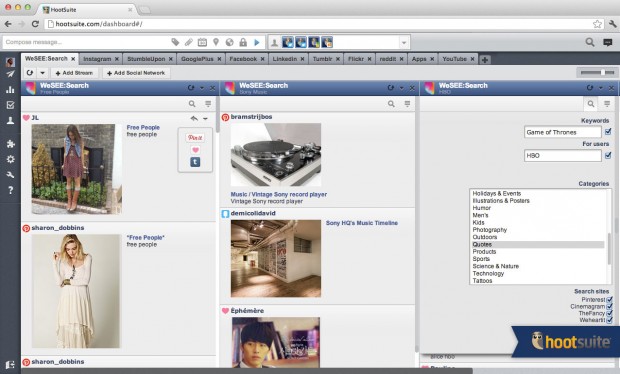Open the scheduling calendar icon
The height and width of the screenshot is (374, 620).
point(202,42)
